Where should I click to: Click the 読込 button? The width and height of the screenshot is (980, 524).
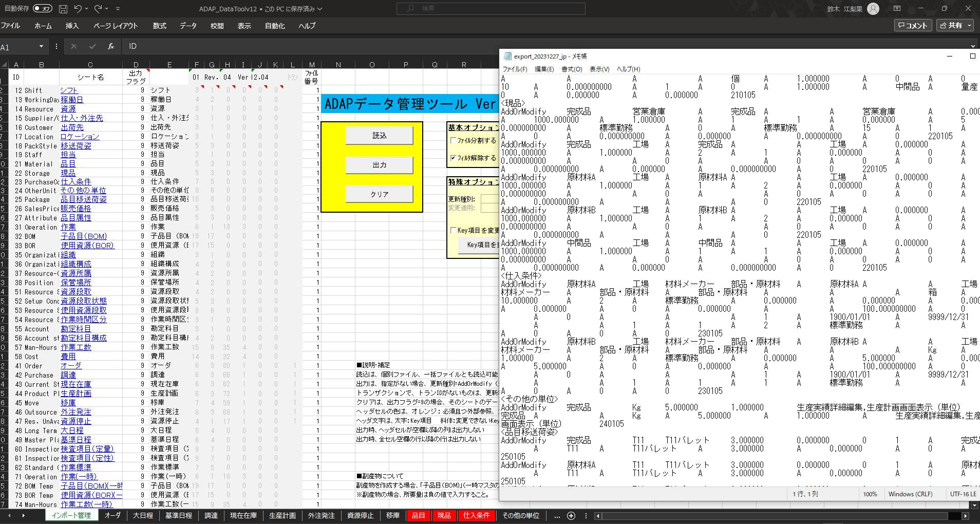pos(379,135)
